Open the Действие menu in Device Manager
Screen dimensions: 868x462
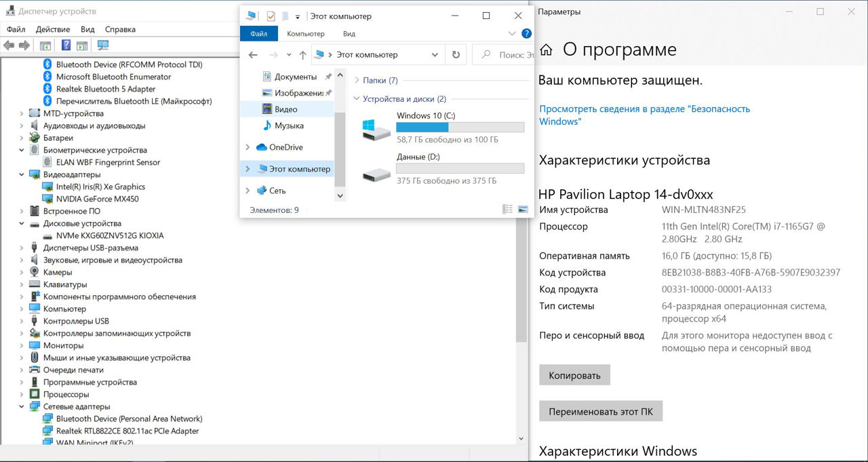pos(53,29)
